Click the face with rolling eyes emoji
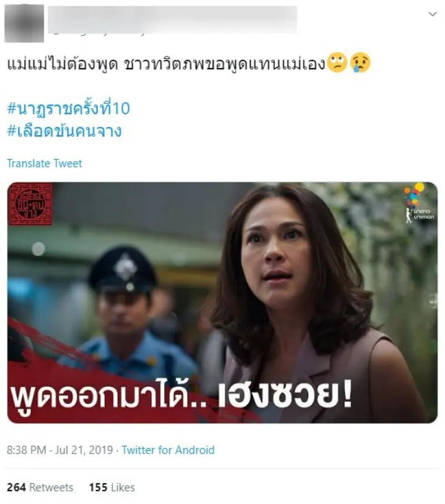The image size is (445, 504). click(x=337, y=63)
